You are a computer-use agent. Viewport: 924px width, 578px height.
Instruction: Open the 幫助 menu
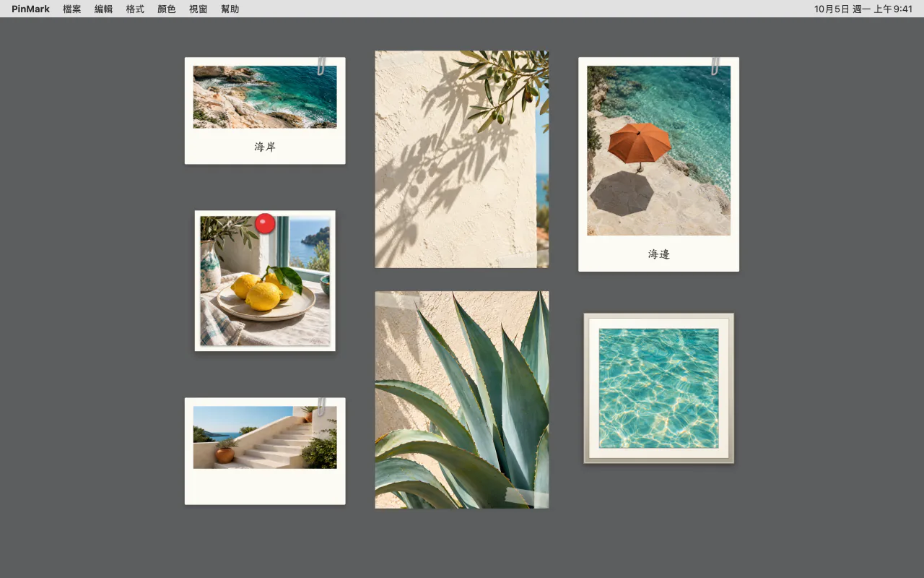[x=230, y=9]
